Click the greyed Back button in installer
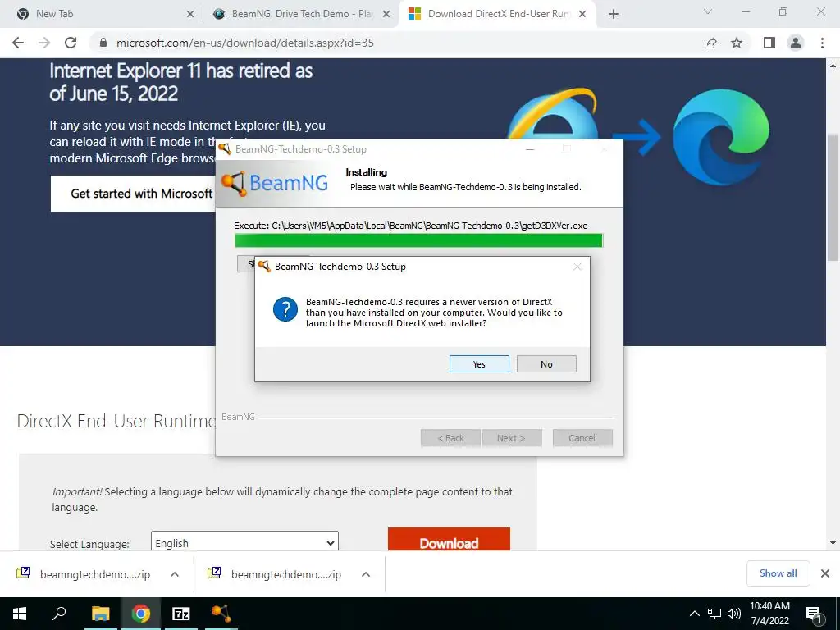 pos(451,438)
